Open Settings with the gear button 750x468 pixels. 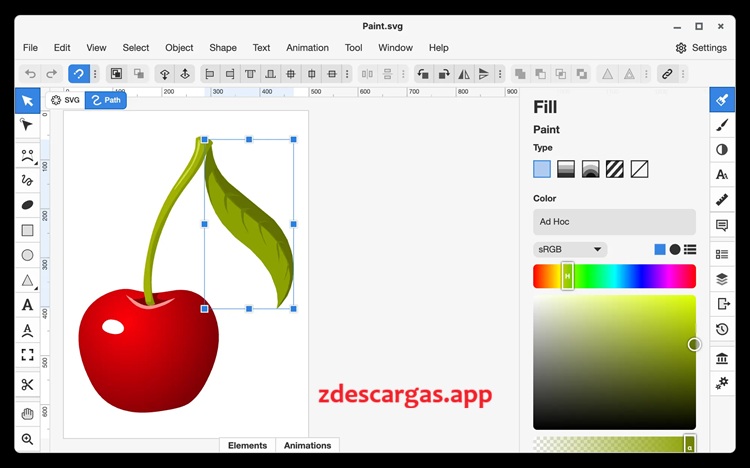tap(701, 48)
